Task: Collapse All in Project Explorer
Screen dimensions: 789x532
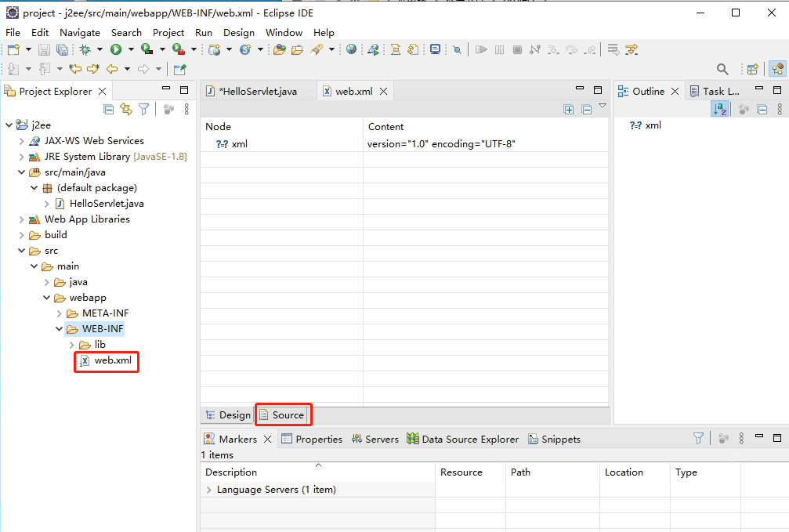Action: pyautogui.click(x=108, y=109)
